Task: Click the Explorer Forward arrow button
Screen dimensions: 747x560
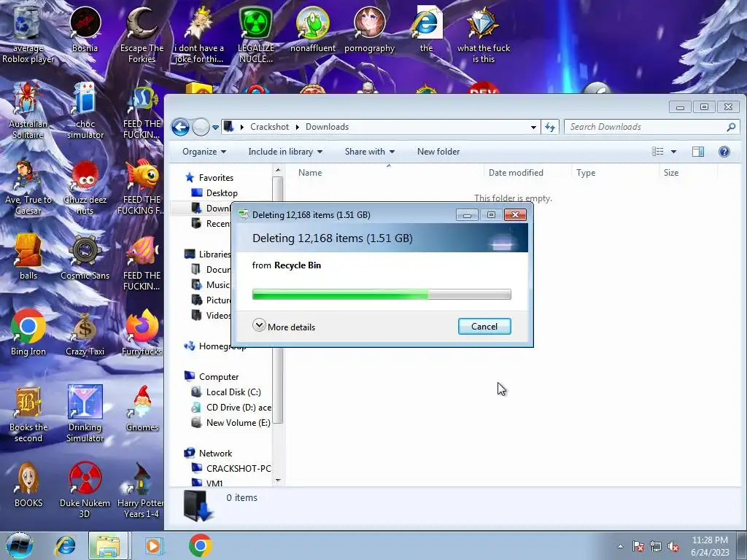Action: pyautogui.click(x=201, y=127)
